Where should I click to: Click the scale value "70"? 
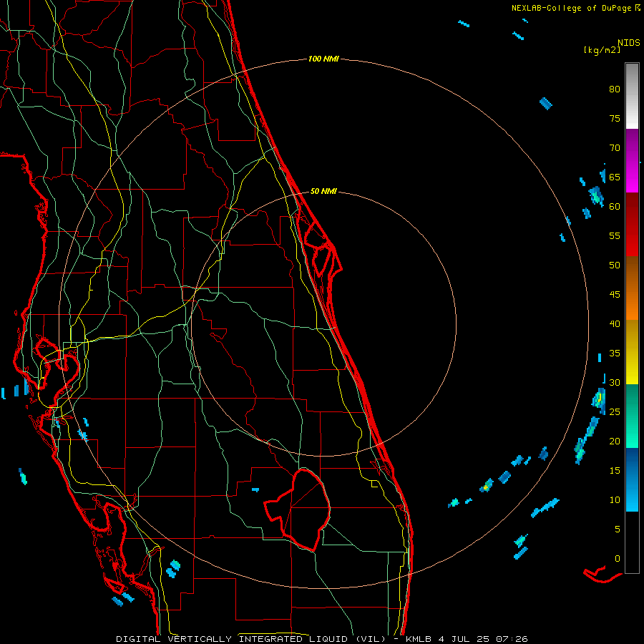[615, 148]
